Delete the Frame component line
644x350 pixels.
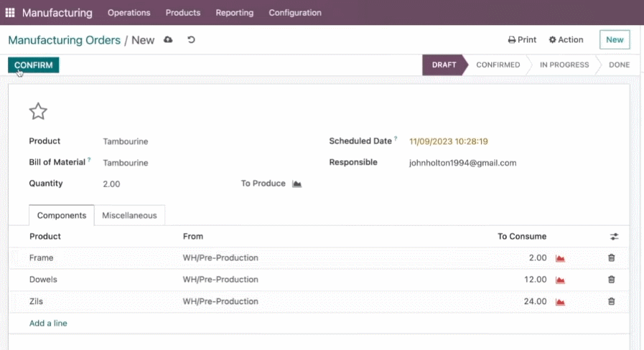[611, 257]
